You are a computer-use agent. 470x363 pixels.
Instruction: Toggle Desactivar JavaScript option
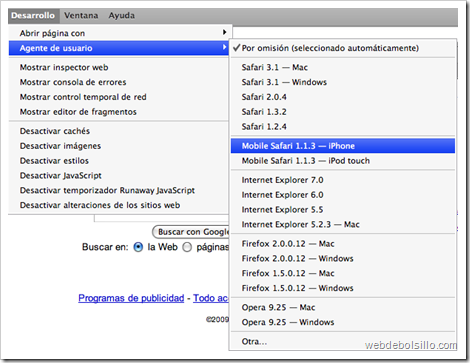point(118,175)
